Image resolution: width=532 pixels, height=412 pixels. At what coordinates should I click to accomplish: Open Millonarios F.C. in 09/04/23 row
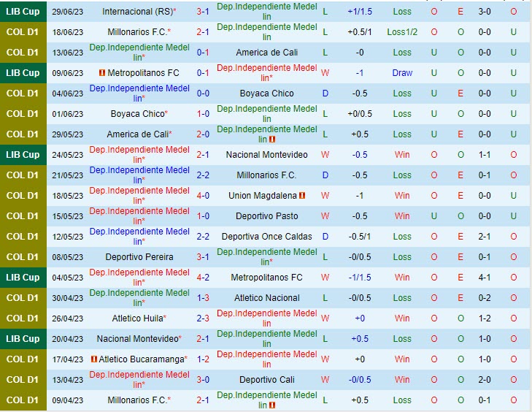137,400
